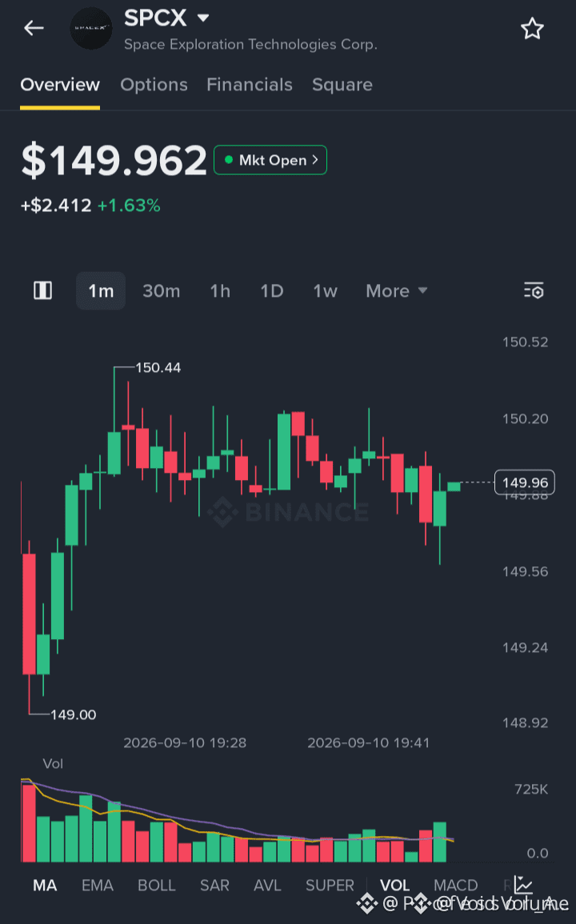Enable the EMA indicator overlay
The width and height of the screenshot is (576, 924).
98,885
